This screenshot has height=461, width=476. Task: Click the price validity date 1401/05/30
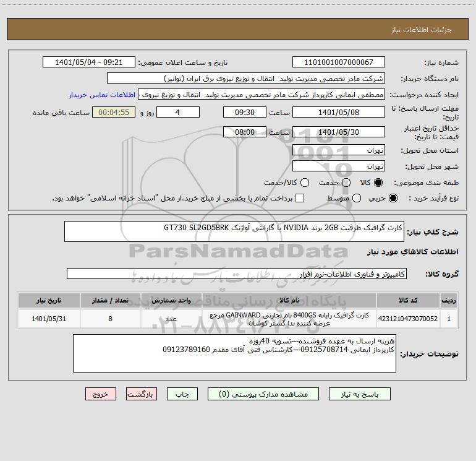(339, 132)
